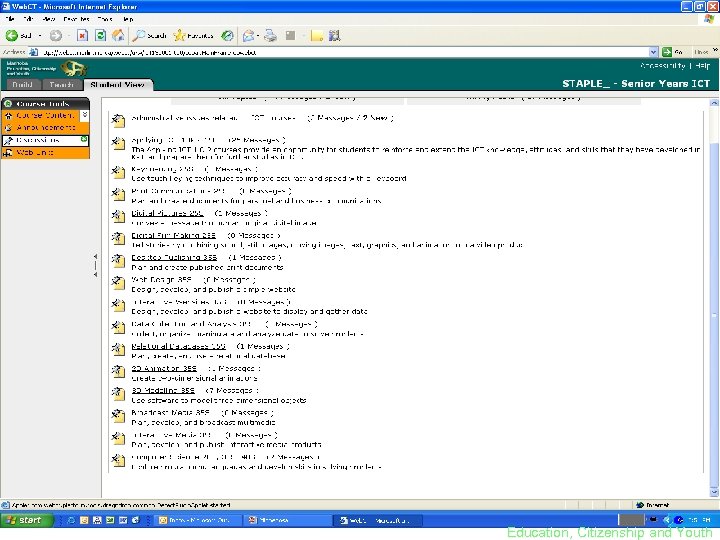Click the topic icon beside Broadcast Media
720x540 pixels.
click(x=118, y=416)
